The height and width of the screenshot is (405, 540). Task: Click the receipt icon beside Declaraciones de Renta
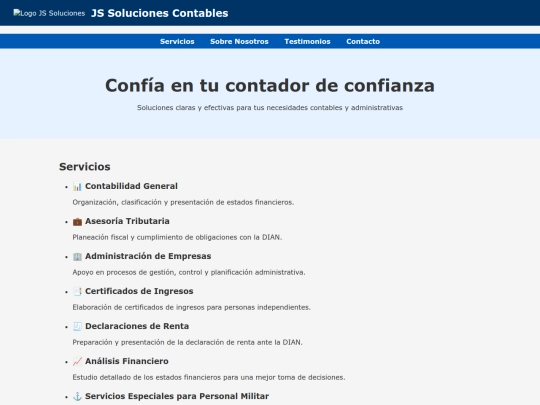click(x=77, y=326)
